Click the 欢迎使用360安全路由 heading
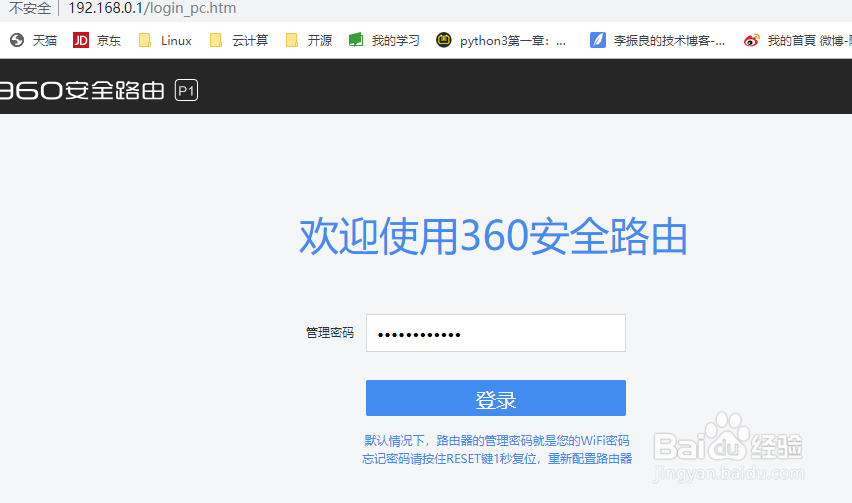The width and height of the screenshot is (852, 503). pyautogui.click(x=493, y=236)
